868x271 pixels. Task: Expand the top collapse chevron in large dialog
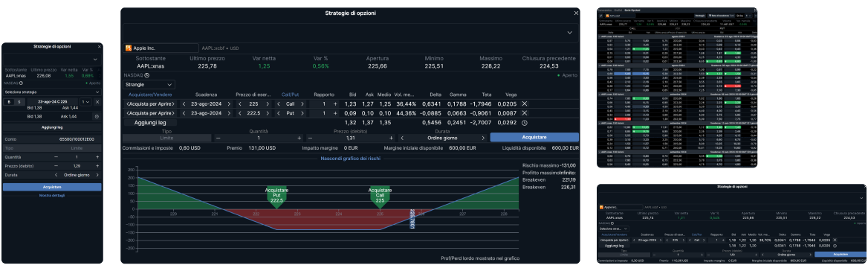(569, 34)
